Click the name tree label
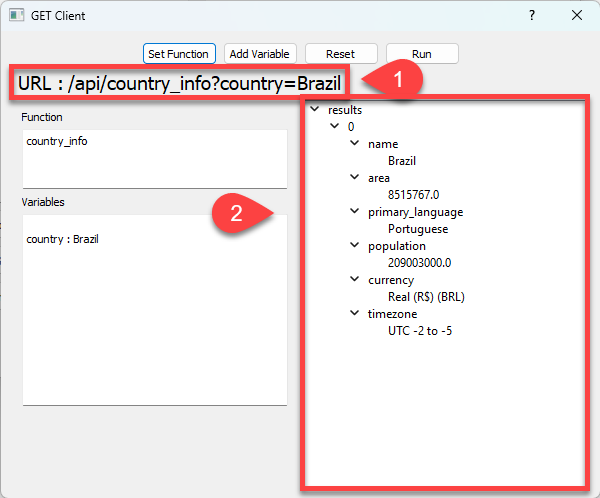 pos(383,144)
